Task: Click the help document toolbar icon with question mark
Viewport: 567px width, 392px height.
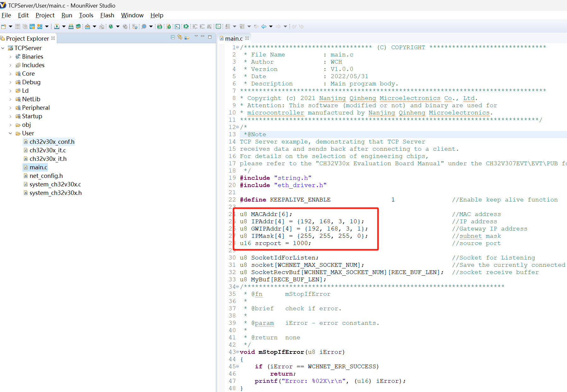Action: click(x=168, y=26)
